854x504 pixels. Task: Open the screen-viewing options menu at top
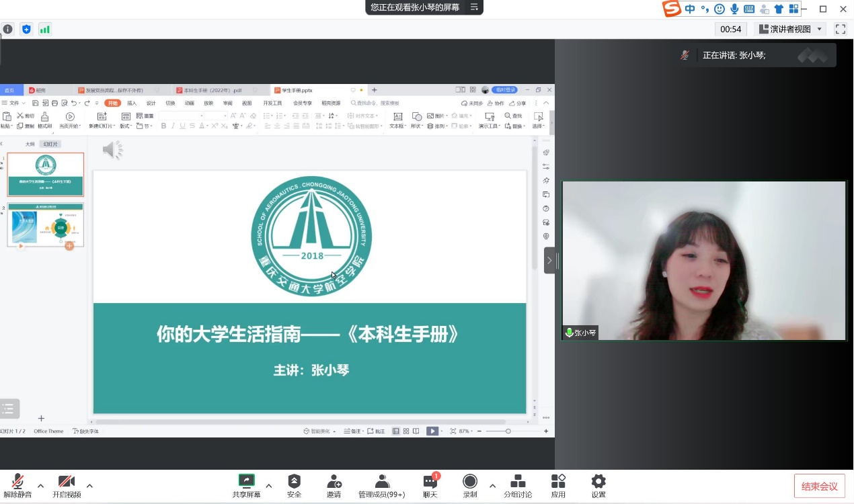pos(474,7)
